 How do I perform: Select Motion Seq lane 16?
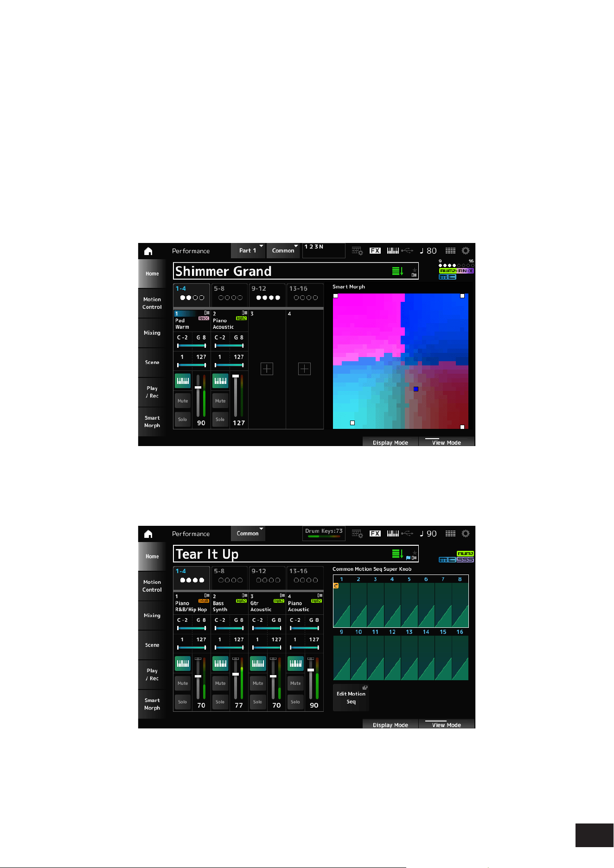coord(460,654)
